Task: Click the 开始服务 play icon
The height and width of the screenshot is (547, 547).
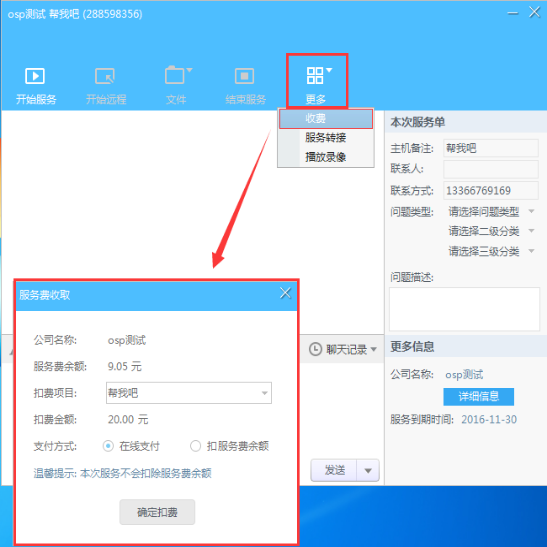Action: (x=35, y=76)
